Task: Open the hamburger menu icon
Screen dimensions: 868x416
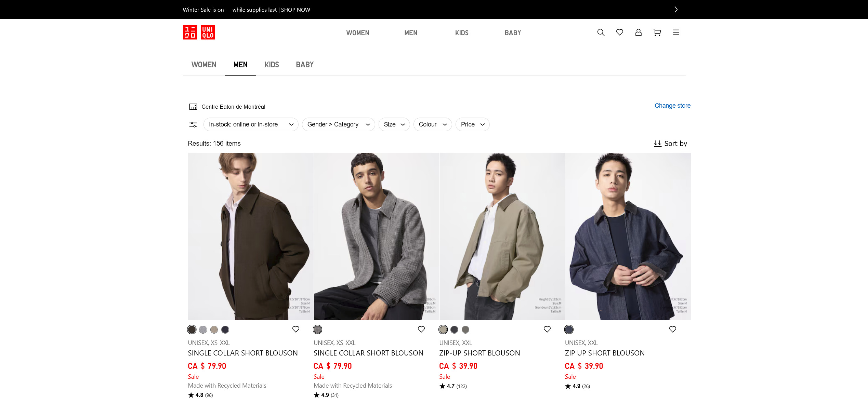Action: (676, 32)
